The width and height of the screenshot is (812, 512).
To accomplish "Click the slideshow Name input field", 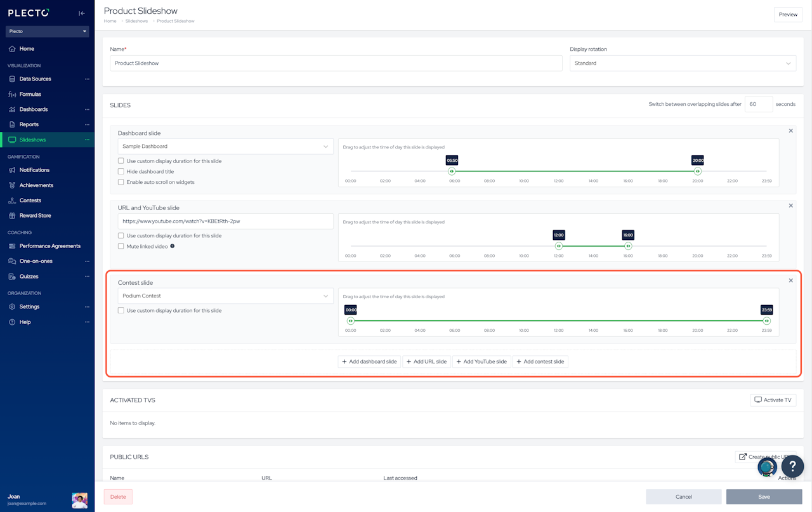I will point(336,63).
